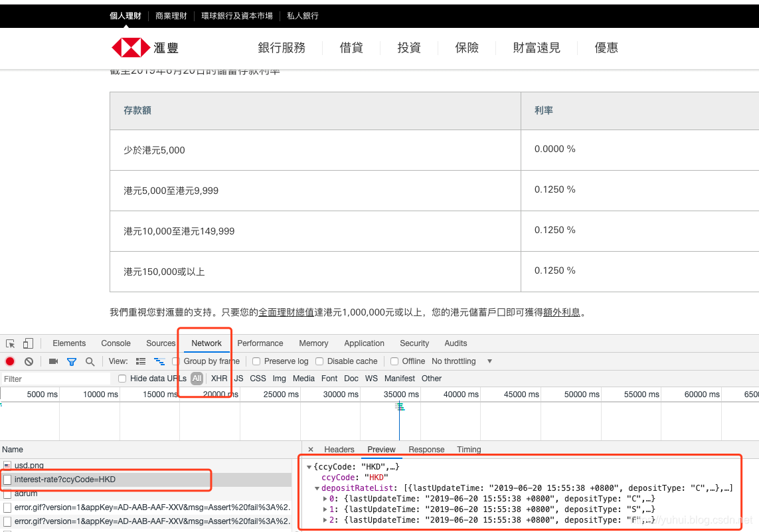Stop recording network log with red button

pyautogui.click(x=10, y=361)
